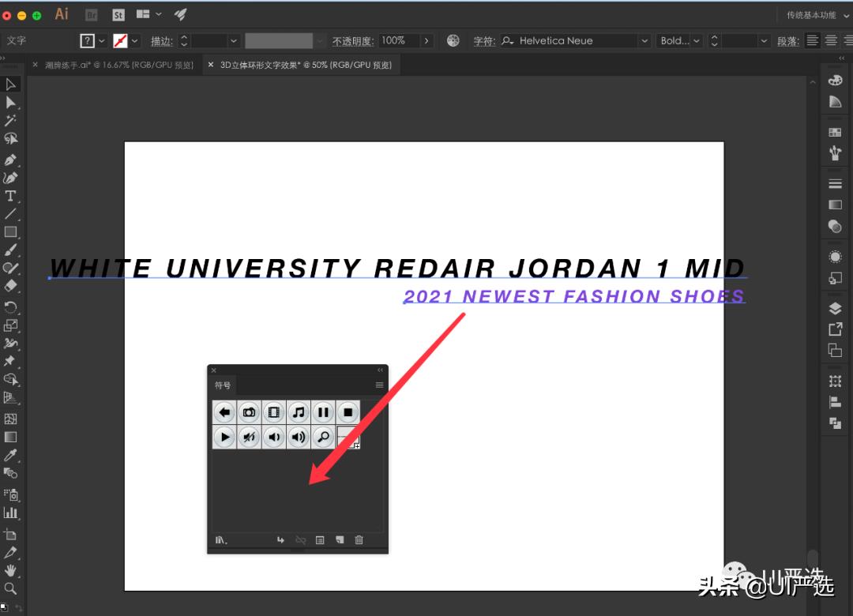Open the Stroke panel in right dock

click(835, 184)
